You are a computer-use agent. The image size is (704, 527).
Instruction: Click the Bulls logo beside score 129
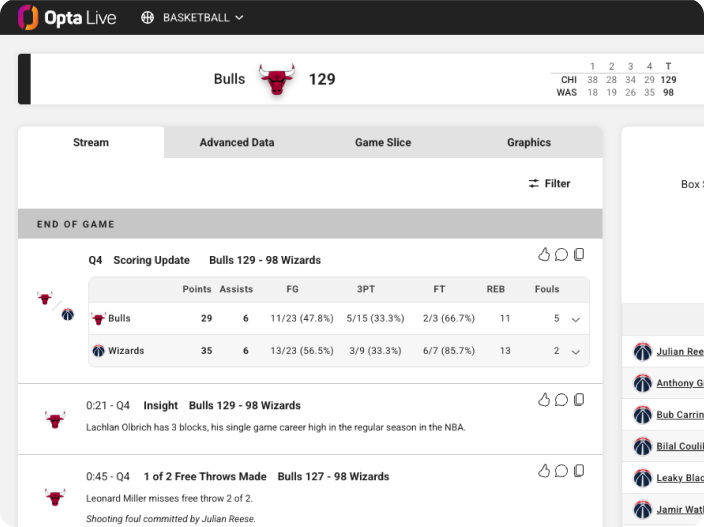[277, 79]
